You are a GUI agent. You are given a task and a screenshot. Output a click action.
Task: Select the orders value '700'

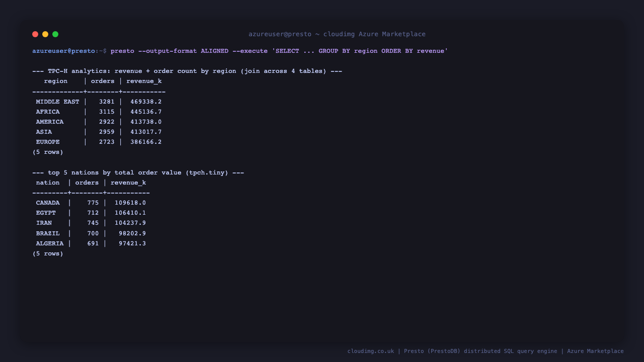point(93,233)
